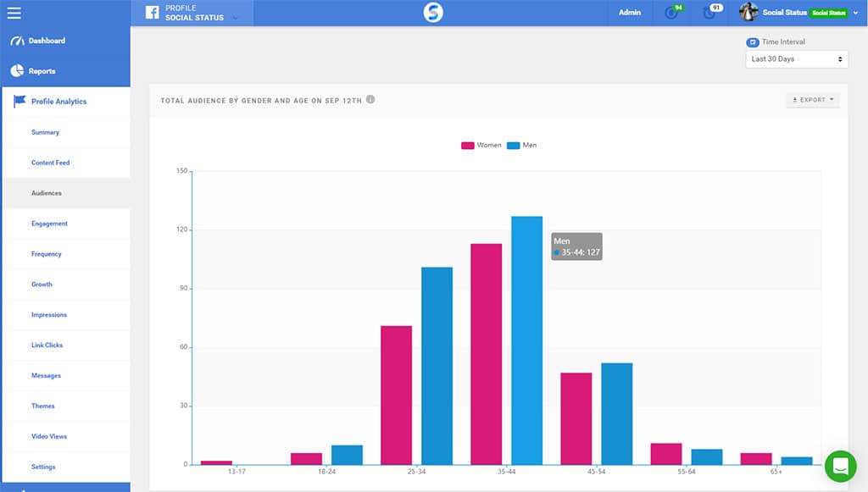Click the Women 55-64 bar
Screen dimensions: 868x492
[666, 454]
